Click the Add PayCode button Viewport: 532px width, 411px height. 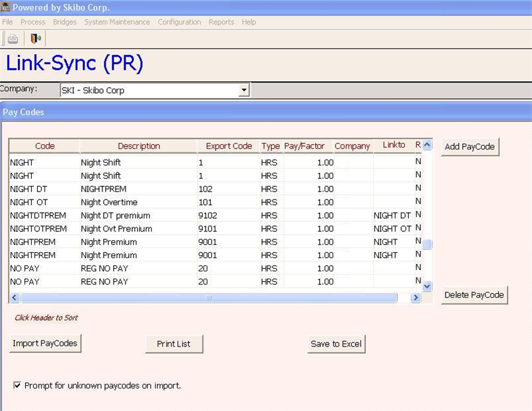tap(470, 146)
